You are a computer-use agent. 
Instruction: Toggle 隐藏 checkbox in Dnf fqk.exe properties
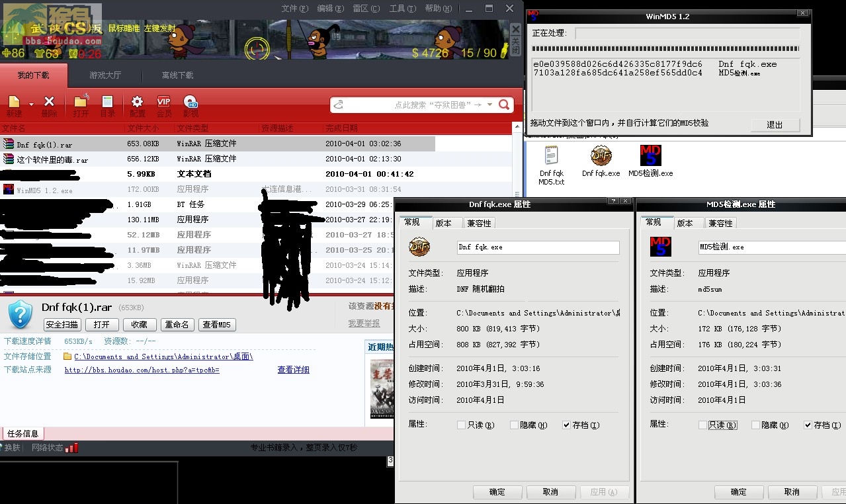pyautogui.click(x=514, y=425)
